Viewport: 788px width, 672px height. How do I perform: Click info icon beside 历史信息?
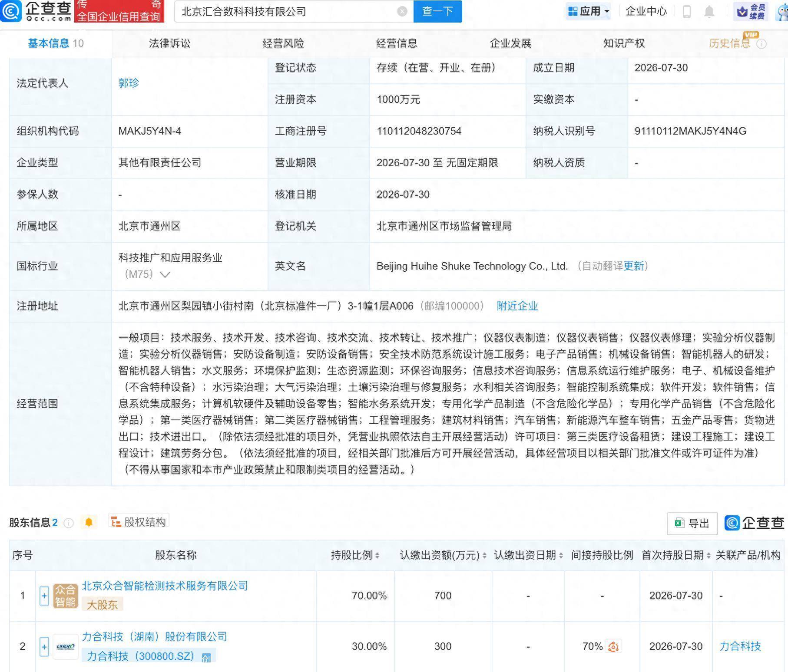tap(761, 44)
